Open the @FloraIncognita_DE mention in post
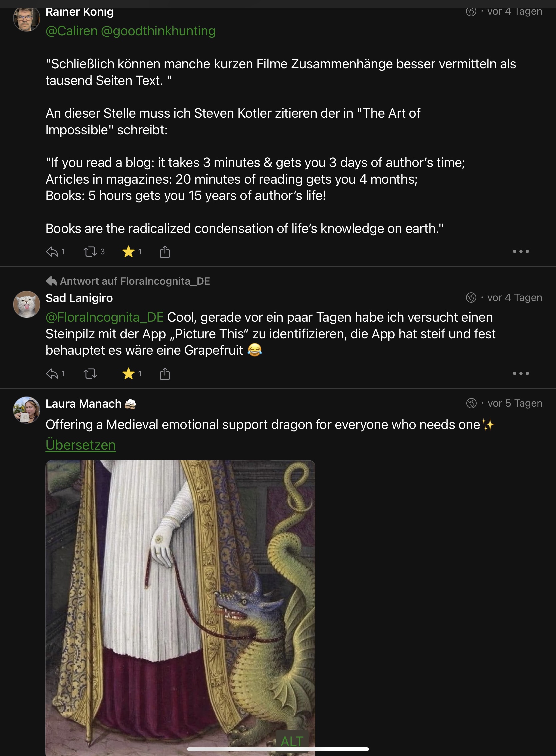Image resolution: width=556 pixels, height=756 pixels. pos(105,317)
